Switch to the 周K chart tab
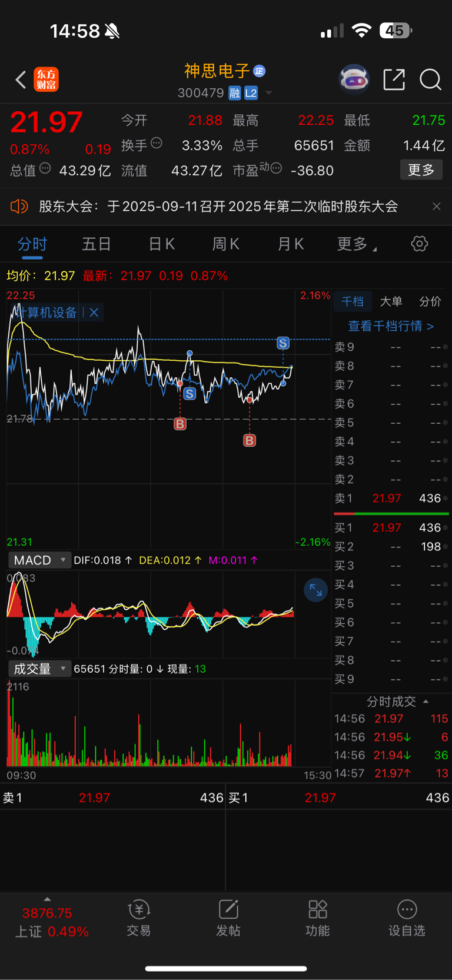 tap(225, 244)
